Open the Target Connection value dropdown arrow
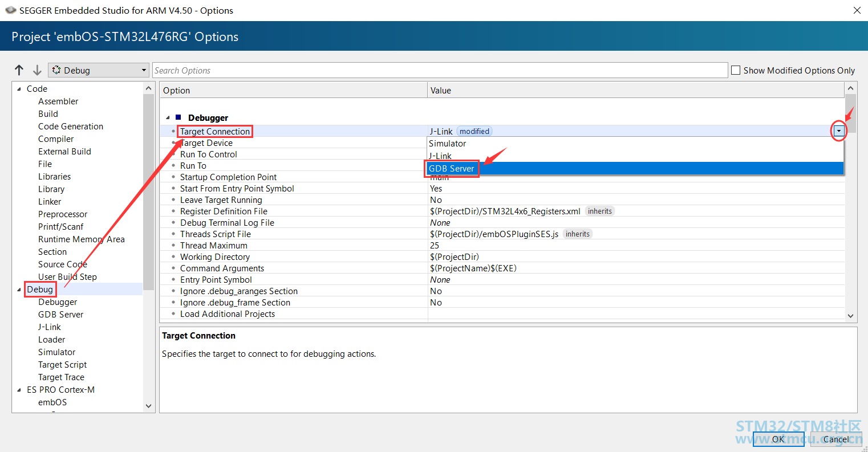This screenshot has height=452, width=868. (x=838, y=131)
